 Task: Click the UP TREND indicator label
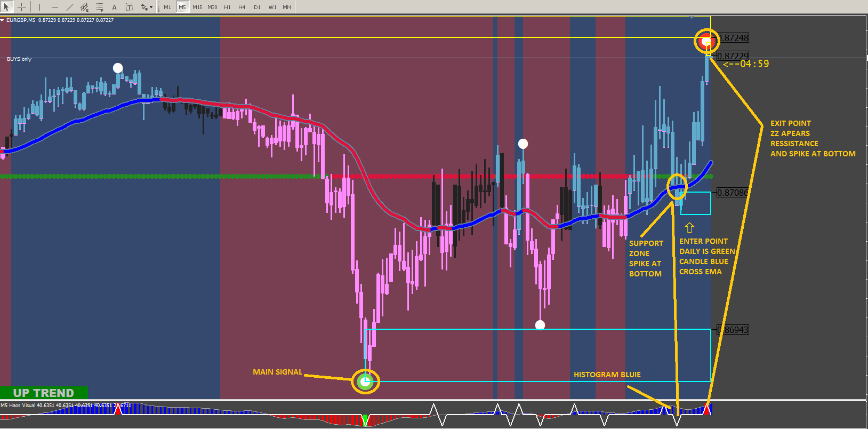[x=44, y=393]
